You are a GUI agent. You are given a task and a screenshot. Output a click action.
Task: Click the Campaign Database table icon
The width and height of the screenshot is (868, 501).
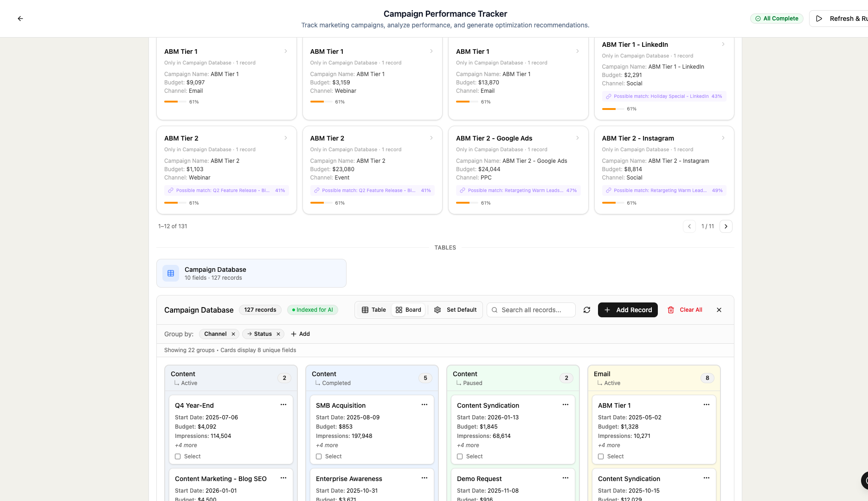coord(170,273)
